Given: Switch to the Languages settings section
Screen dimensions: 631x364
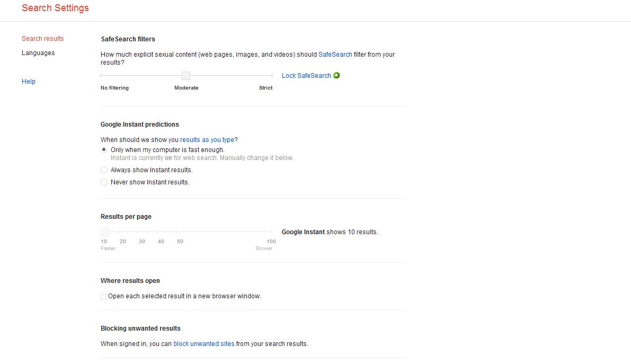Looking at the screenshot, I should [38, 53].
